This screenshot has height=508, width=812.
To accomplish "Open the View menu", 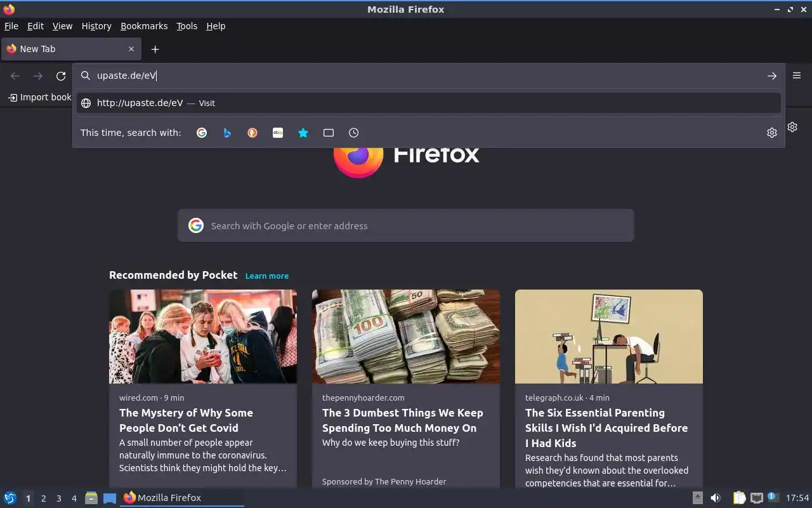I will tap(62, 26).
